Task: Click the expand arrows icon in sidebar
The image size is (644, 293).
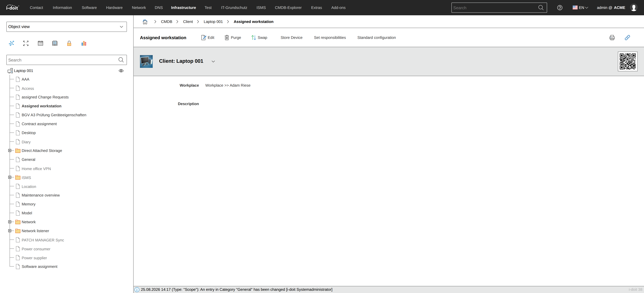Action: [26, 43]
